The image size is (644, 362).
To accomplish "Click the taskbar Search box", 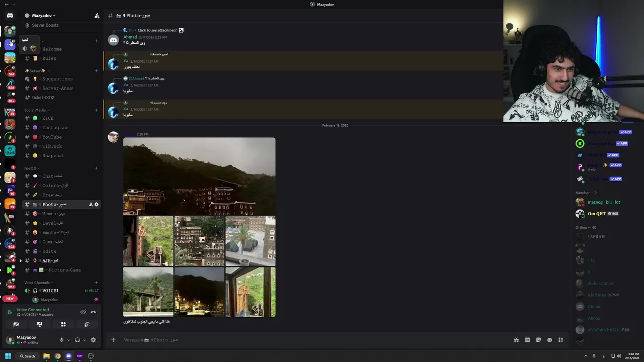I will pos(28,356).
